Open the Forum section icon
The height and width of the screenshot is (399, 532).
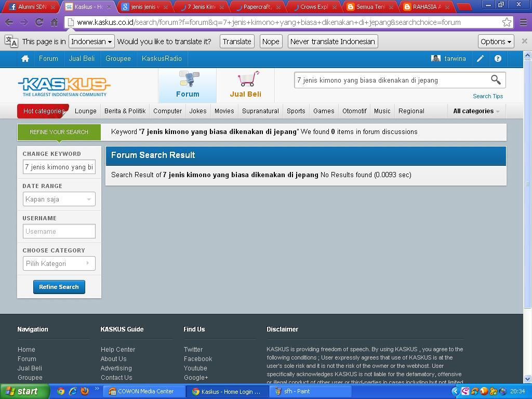tap(189, 79)
